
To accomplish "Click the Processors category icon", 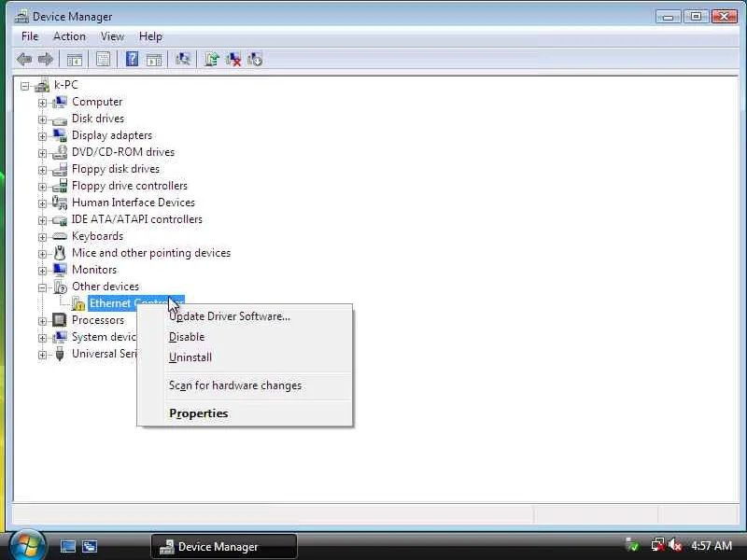I will point(60,319).
